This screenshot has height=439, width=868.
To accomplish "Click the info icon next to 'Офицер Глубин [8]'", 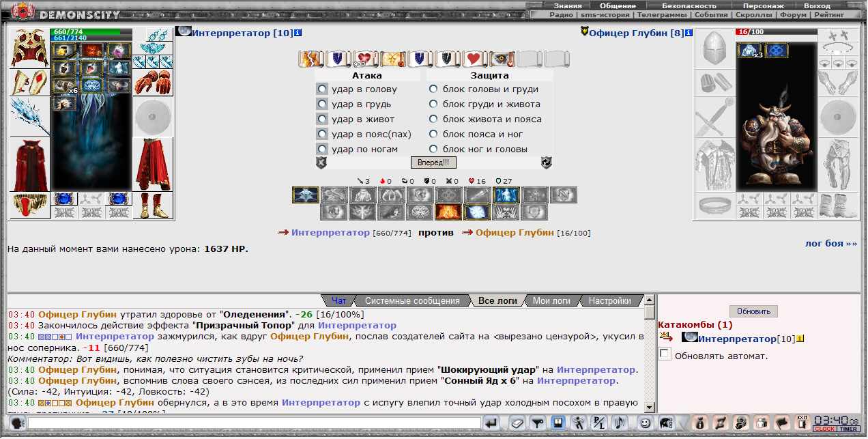I will coord(689,33).
